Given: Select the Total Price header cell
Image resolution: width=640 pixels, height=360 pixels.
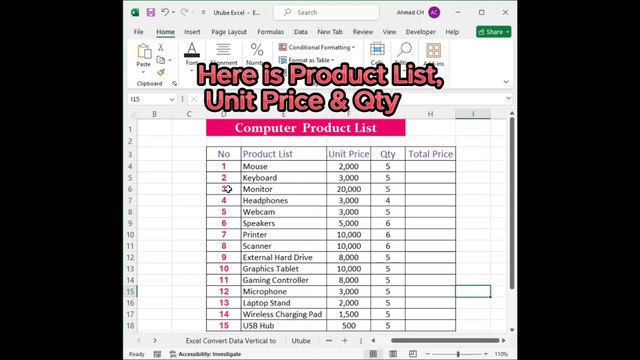Looking at the screenshot, I should [431, 154].
